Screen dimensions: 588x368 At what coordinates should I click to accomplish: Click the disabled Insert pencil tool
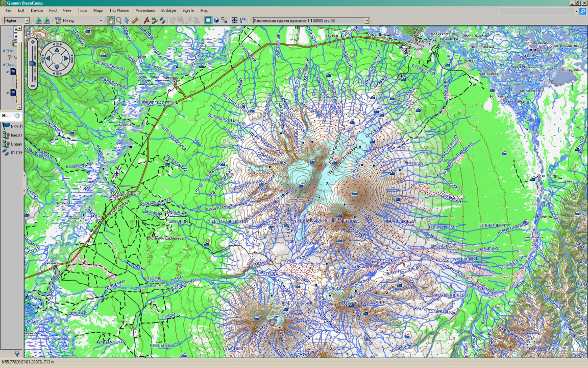click(173, 20)
